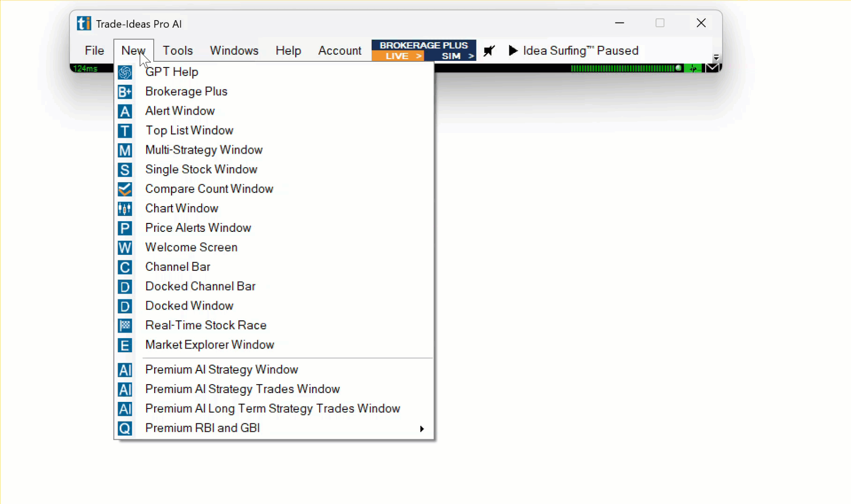Click the Real-Time Stock Race flag icon
The height and width of the screenshot is (504, 851).
pos(125,326)
